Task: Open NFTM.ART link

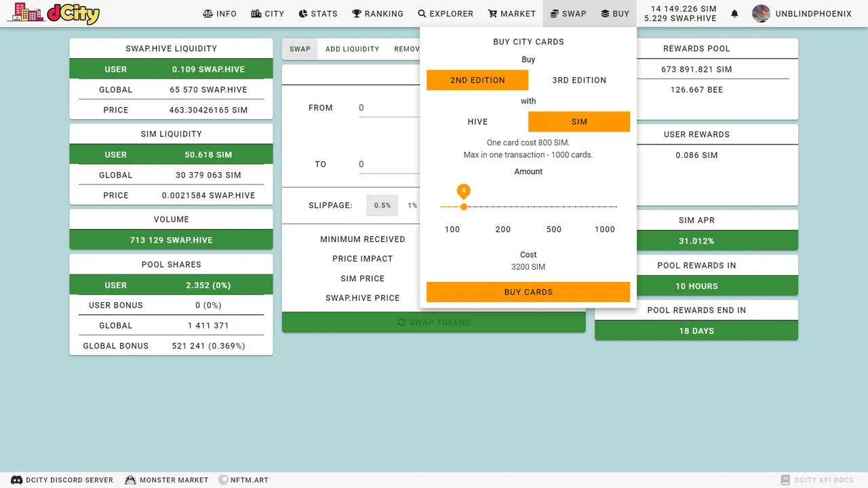Action: (x=250, y=480)
